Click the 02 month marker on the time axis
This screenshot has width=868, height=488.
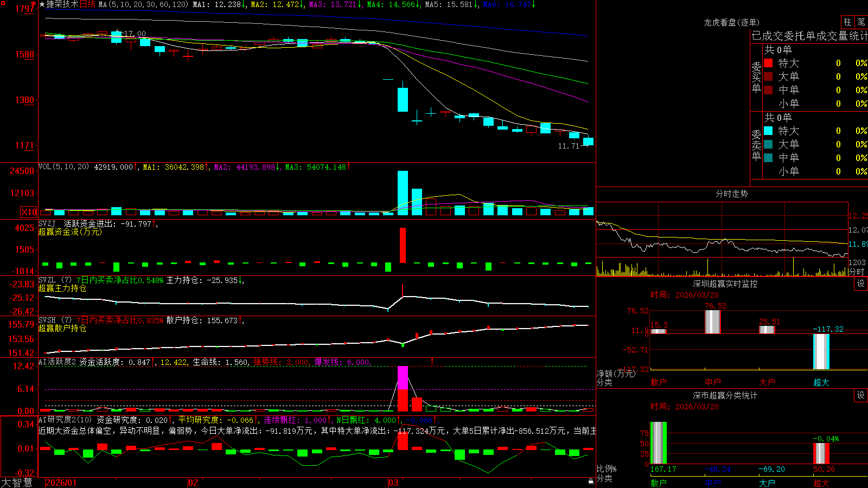[193, 483]
